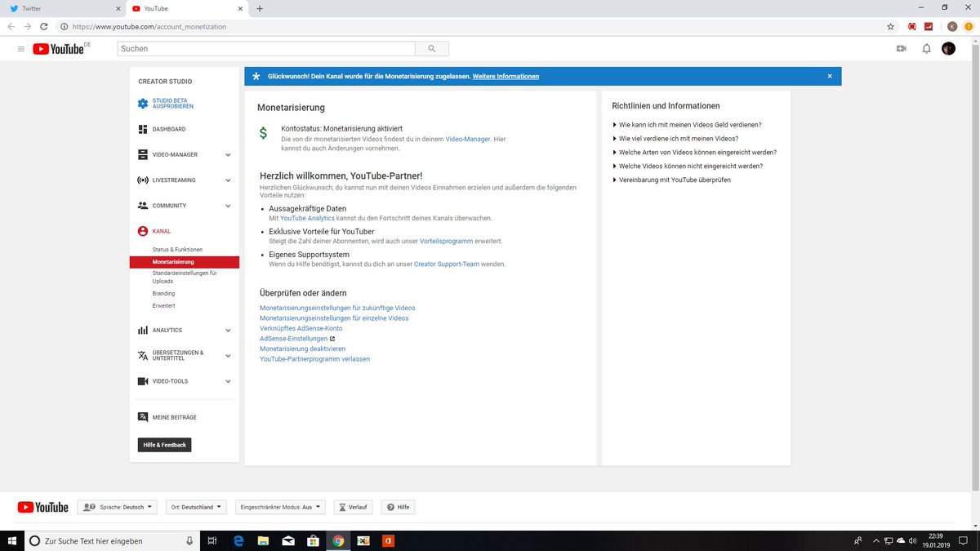Expand the Analytics section chevron
This screenshot has height=551, width=980.
coord(228,331)
